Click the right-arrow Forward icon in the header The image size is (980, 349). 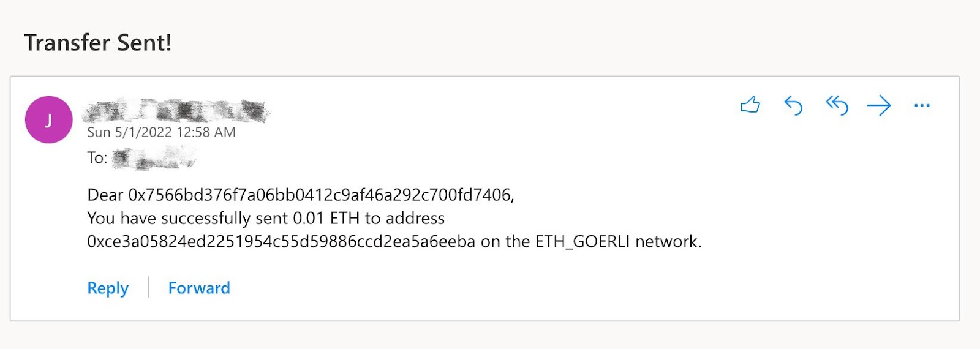pos(879,106)
